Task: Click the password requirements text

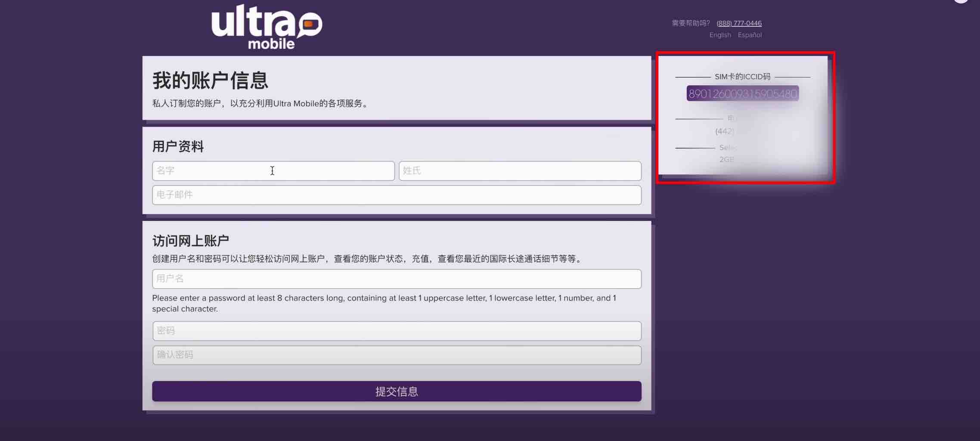Action: click(x=384, y=303)
